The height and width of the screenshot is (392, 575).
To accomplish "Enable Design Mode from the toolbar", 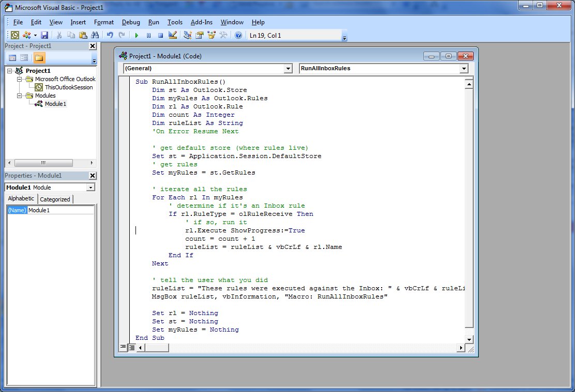I will pos(172,35).
